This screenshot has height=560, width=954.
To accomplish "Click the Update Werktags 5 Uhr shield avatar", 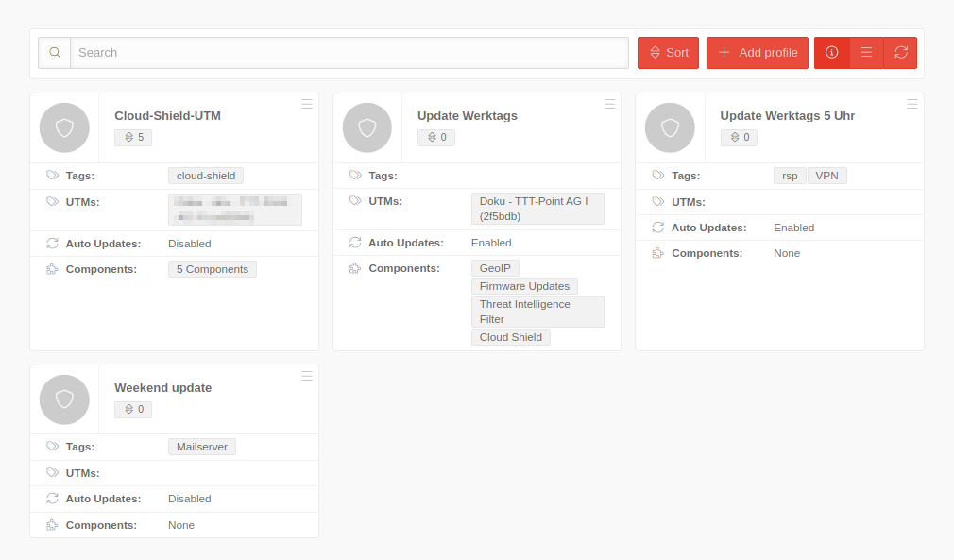I will click(x=670, y=127).
